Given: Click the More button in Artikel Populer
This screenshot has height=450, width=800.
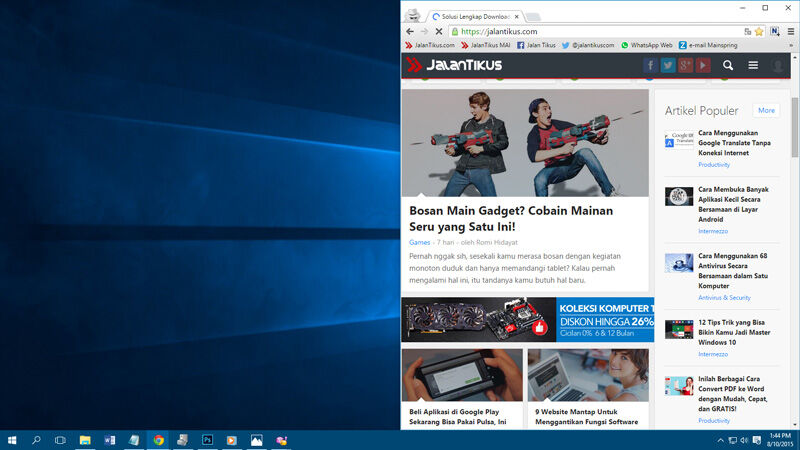Looking at the screenshot, I should tap(766, 110).
